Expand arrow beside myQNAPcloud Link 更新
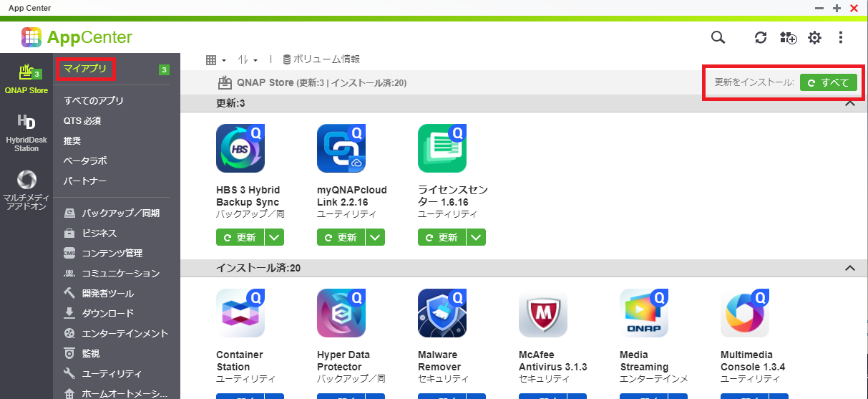 click(x=376, y=237)
